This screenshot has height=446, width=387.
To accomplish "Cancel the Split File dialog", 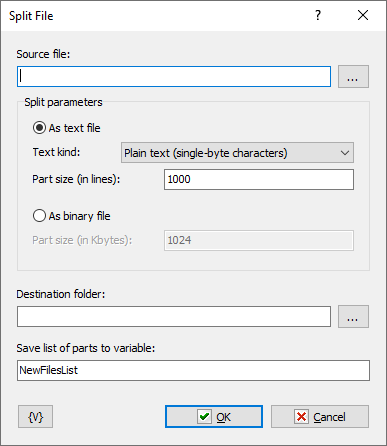I will coord(320,417).
